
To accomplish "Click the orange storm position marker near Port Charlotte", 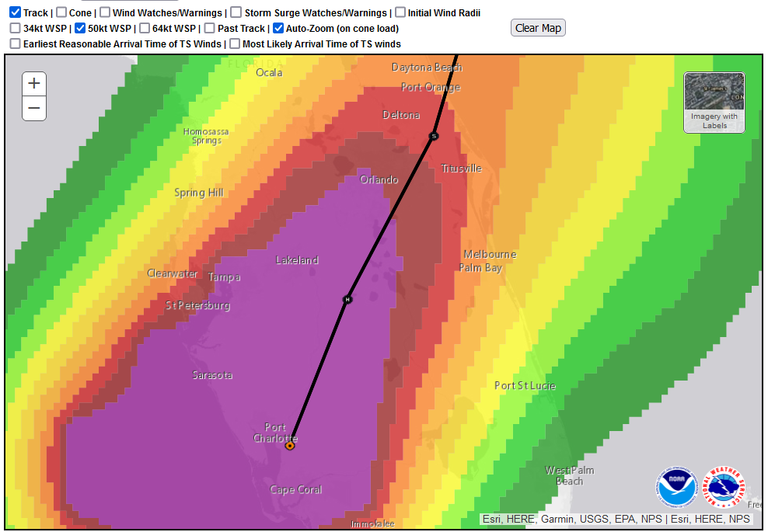I will pyautogui.click(x=290, y=446).
